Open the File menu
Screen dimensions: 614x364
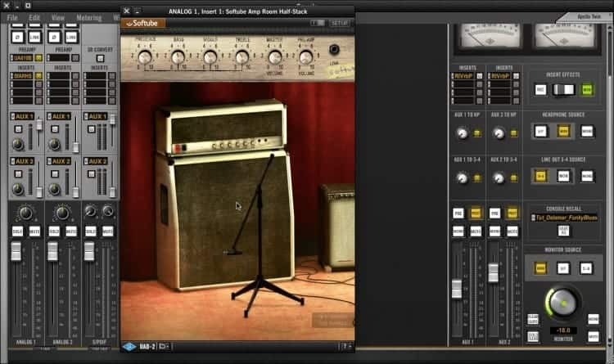tap(12, 18)
